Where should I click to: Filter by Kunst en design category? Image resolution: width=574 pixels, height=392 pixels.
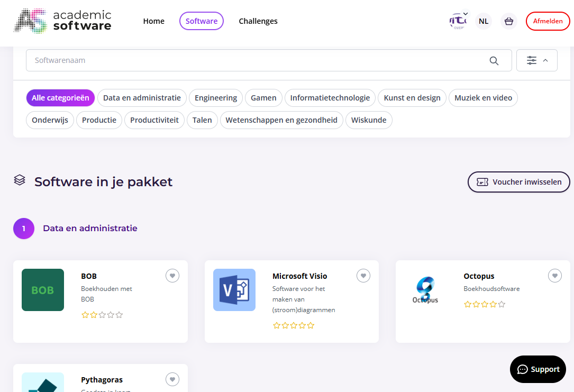tap(412, 98)
